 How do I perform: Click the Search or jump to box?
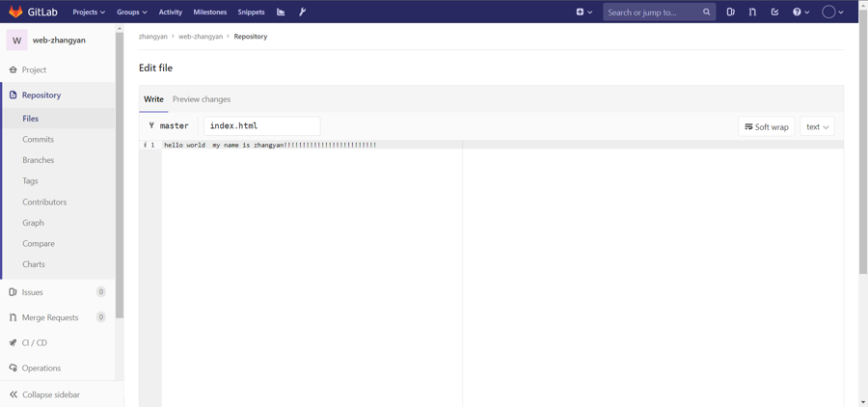click(x=652, y=13)
